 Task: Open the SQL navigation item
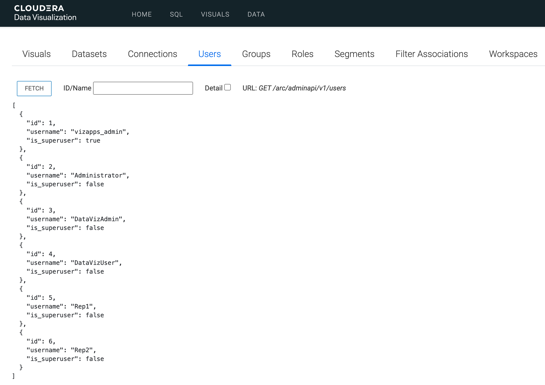[x=176, y=14]
